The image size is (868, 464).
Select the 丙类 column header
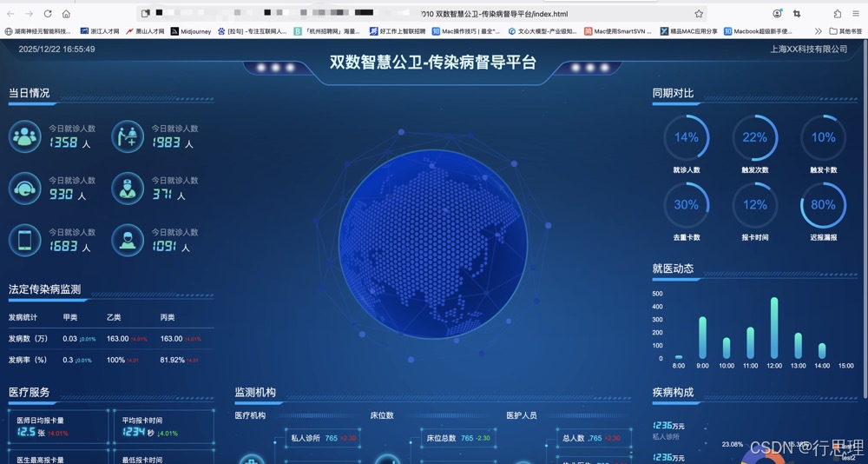tap(168, 318)
